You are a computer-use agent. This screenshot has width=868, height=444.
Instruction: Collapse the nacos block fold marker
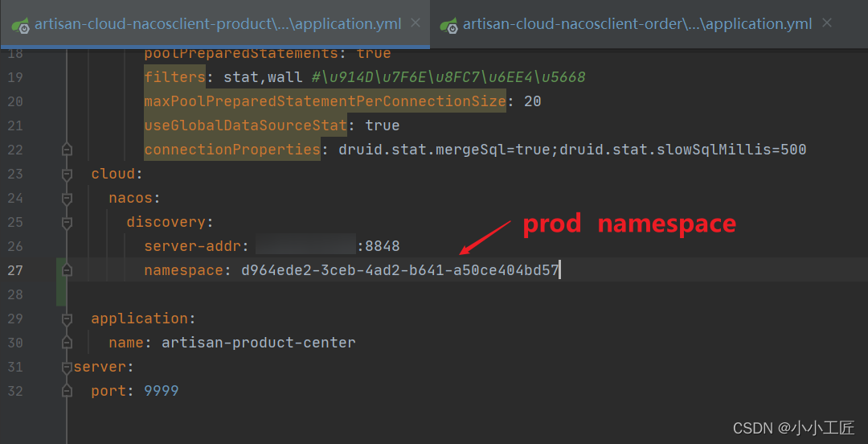coord(67,199)
